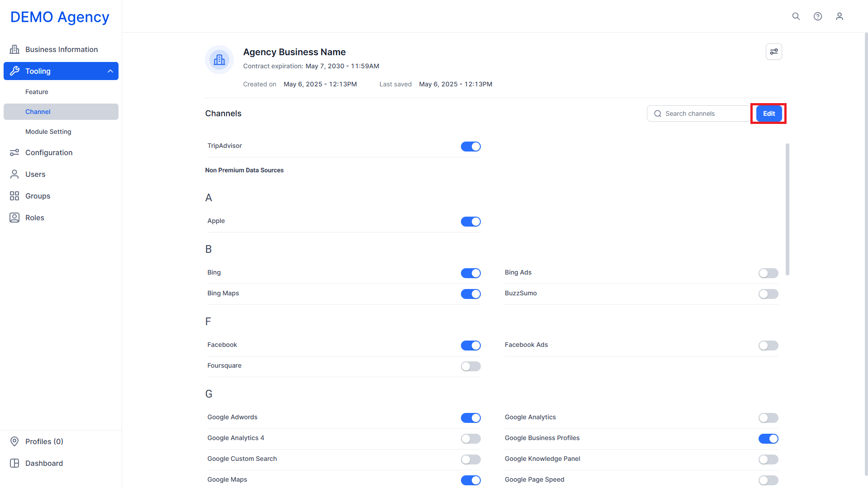This screenshot has width=868, height=488.
Task: Click the blue Edit button
Action: 769,114
